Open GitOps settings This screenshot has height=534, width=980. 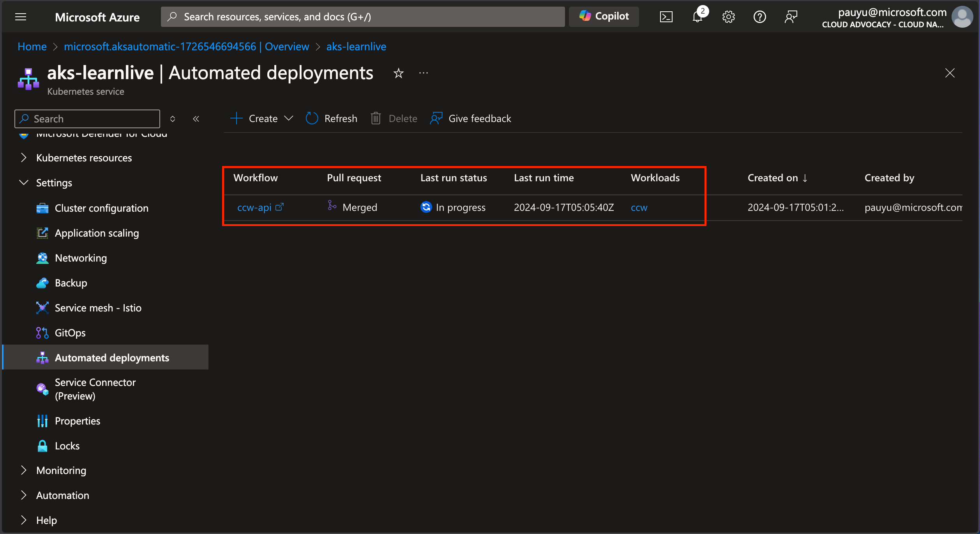70,333
